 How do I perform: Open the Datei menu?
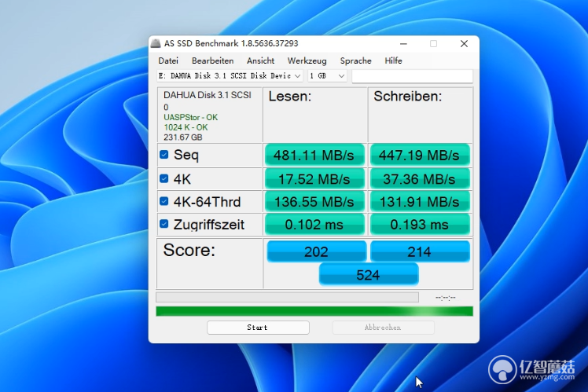[168, 60]
